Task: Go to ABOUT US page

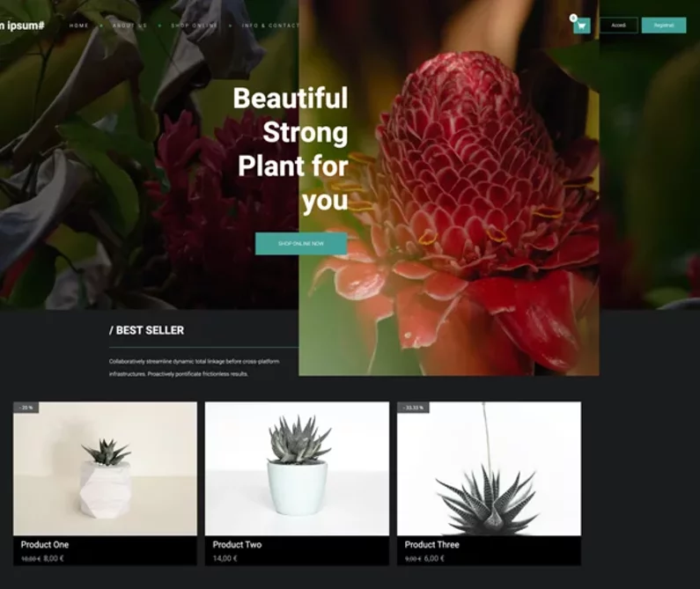Action: tap(130, 26)
